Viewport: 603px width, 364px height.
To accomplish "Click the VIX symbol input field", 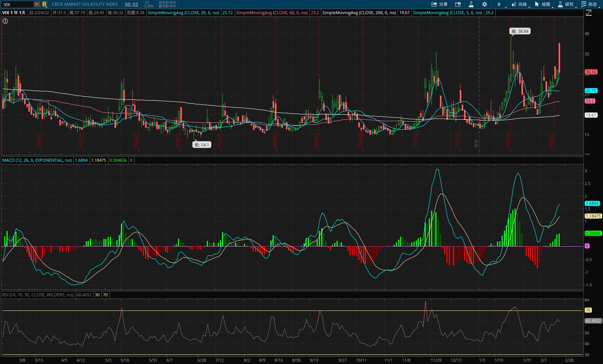I will [17, 5].
